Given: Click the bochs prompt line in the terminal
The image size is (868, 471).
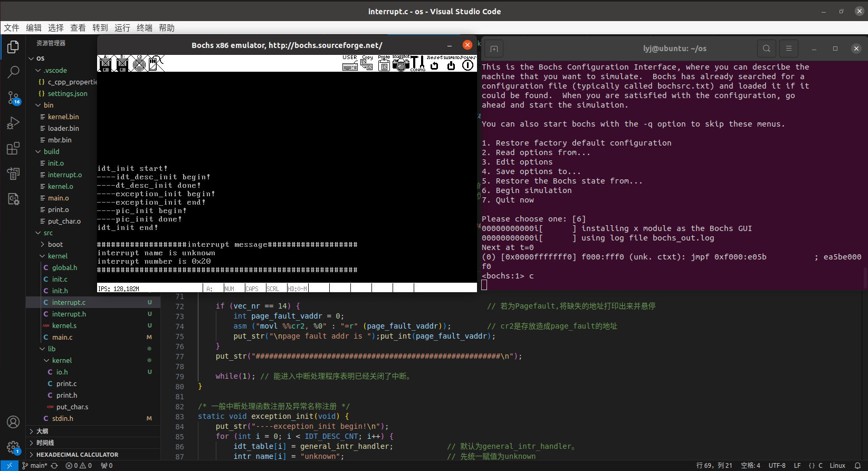Looking at the screenshot, I should coord(508,276).
